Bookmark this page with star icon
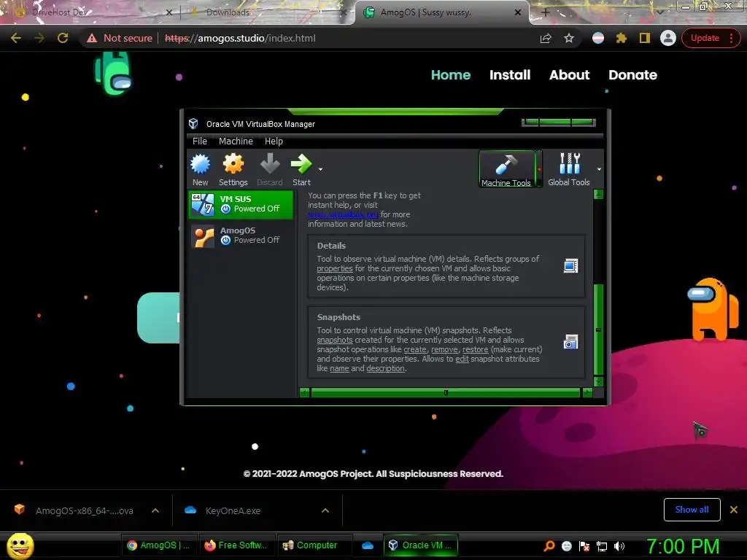747x560 pixels. point(569,38)
